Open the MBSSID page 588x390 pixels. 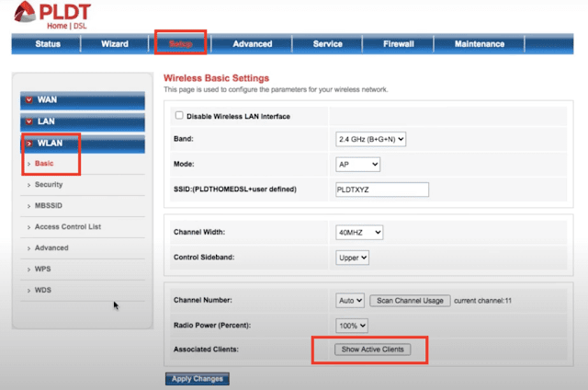(49, 206)
